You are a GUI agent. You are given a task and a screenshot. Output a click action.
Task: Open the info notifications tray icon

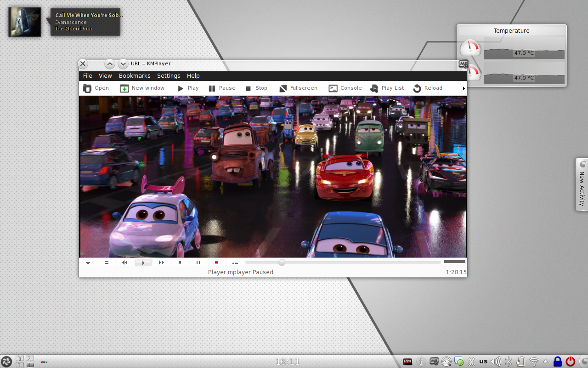421,362
